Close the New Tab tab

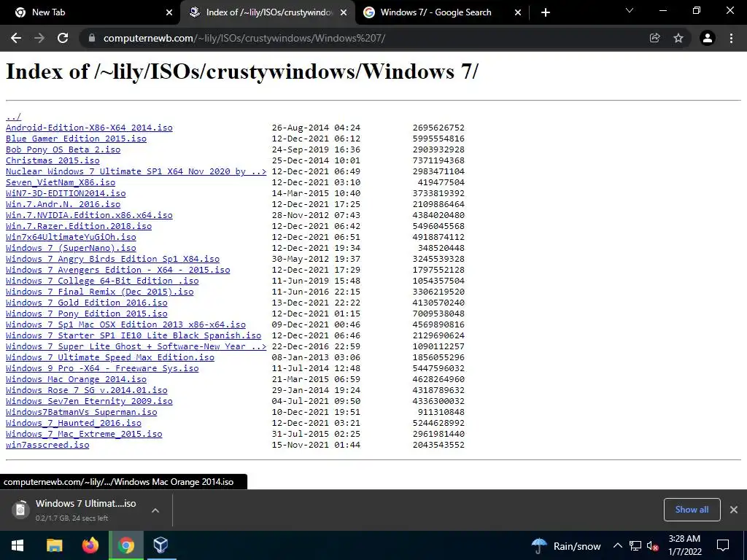169,13
